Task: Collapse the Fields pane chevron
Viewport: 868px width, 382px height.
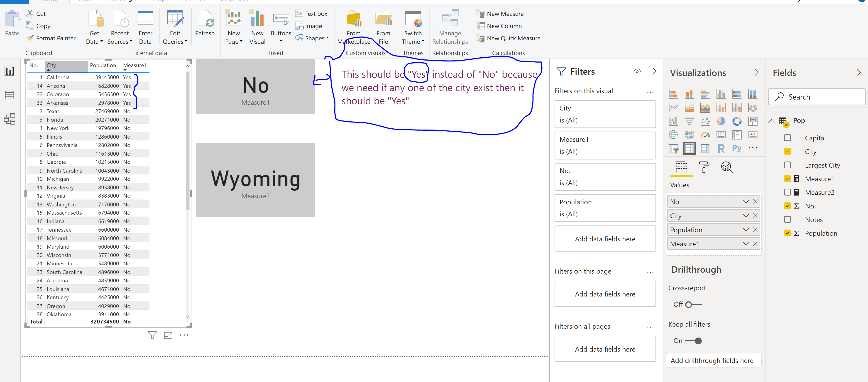Action: [x=859, y=72]
